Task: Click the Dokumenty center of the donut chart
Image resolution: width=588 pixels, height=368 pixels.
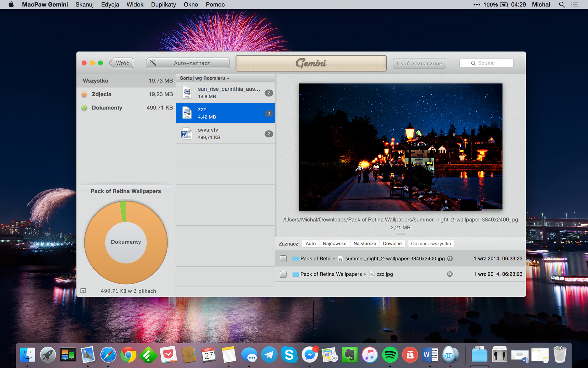Action: click(126, 242)
